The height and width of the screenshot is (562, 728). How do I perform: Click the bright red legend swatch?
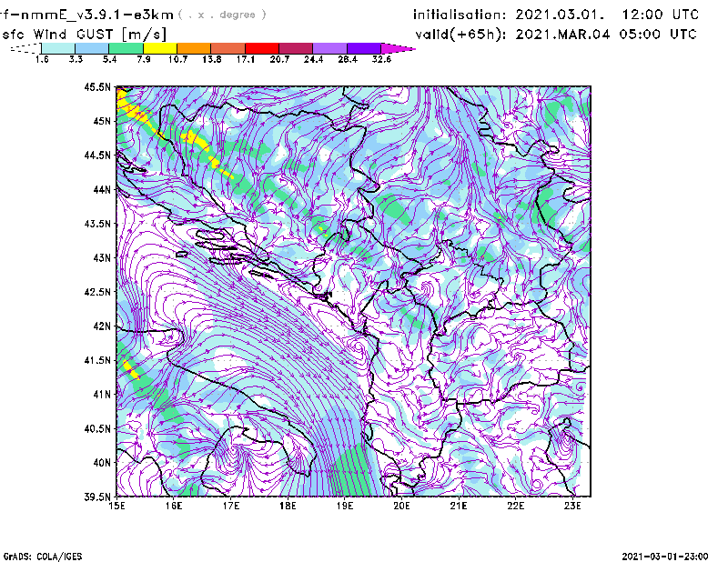tap(262, 48)
